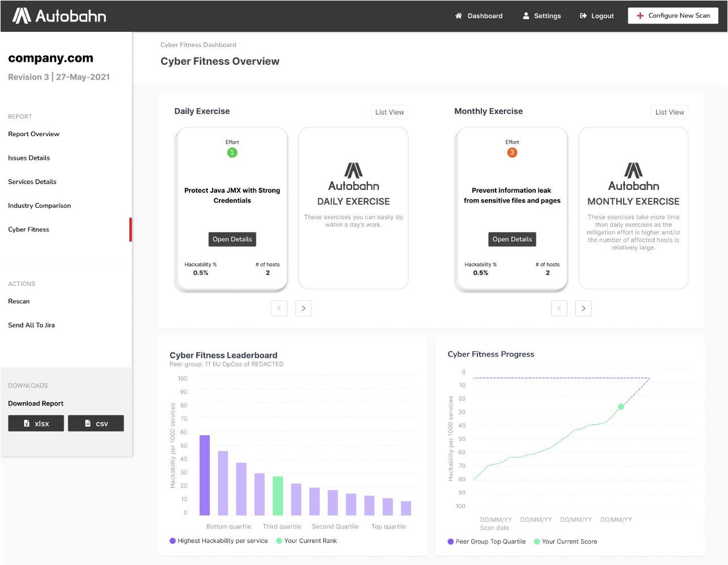The height and width of the screenshot is (565, 728).
Task: Click the file icon on the csv button
Action: (x=88, y=423)
